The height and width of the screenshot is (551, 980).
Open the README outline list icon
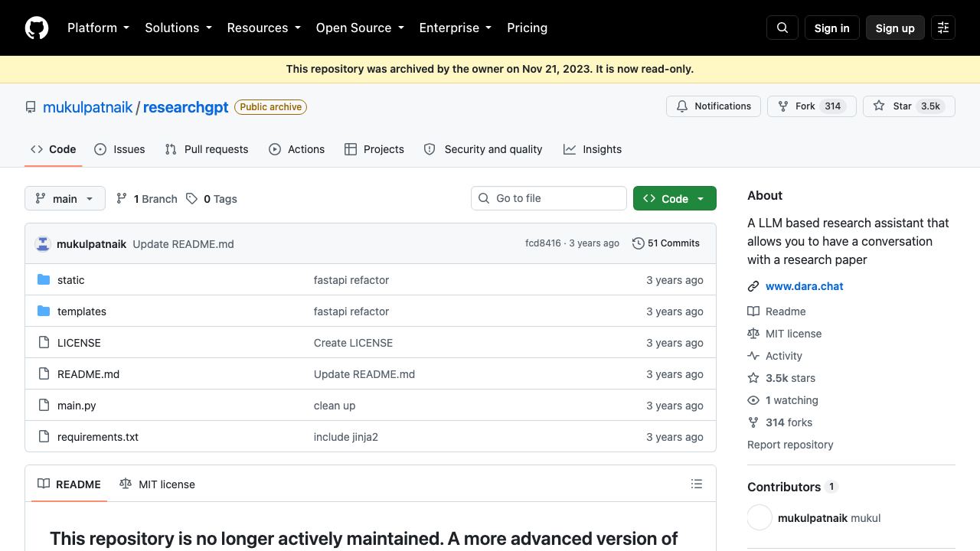pos(697,484)
